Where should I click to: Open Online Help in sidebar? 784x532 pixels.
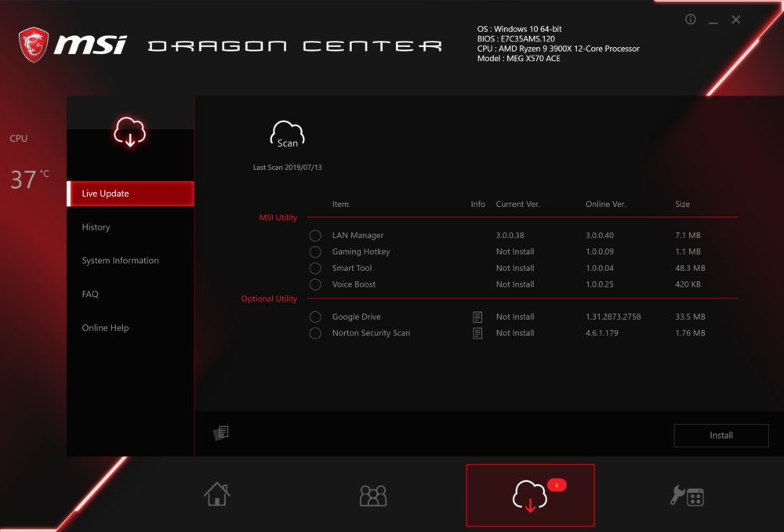(105, 328)
